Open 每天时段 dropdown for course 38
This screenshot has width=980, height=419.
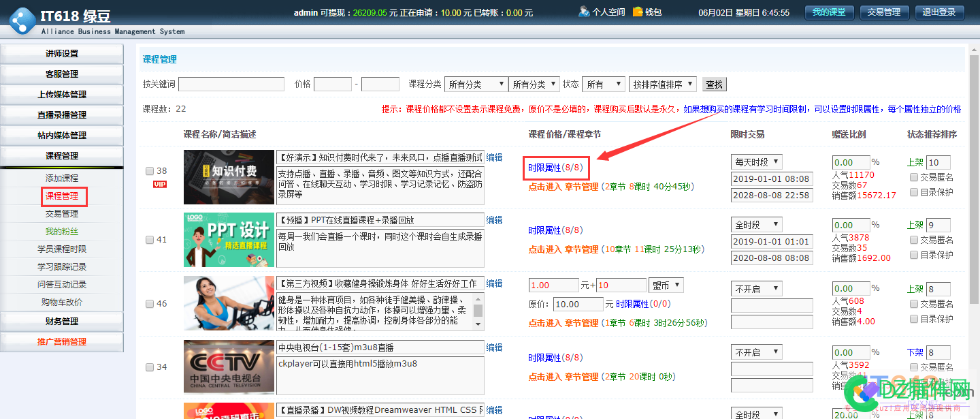coord(757,161)
